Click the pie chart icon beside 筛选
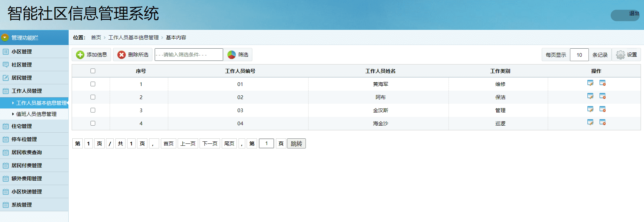 coord(231,55)
